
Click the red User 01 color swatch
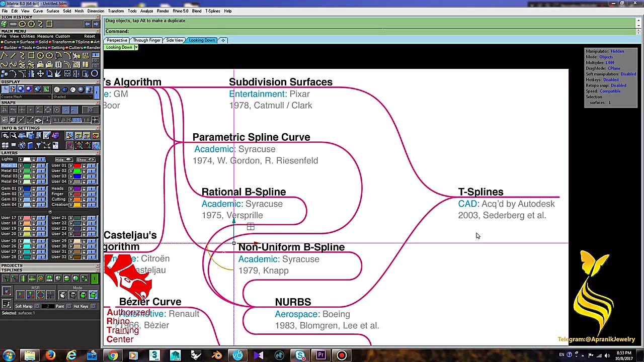(77, 165)
